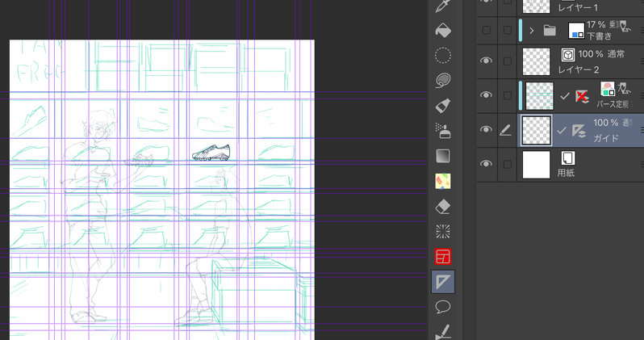Click the 3D cube icon on レイヤー 2
The image size is (644, 340).
(x=568, y=55)
